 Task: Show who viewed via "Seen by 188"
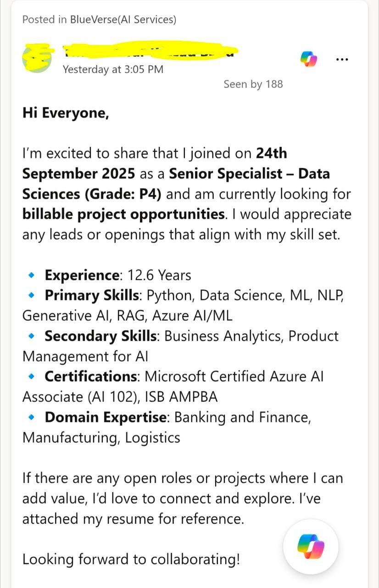click(x=253, y=84)
